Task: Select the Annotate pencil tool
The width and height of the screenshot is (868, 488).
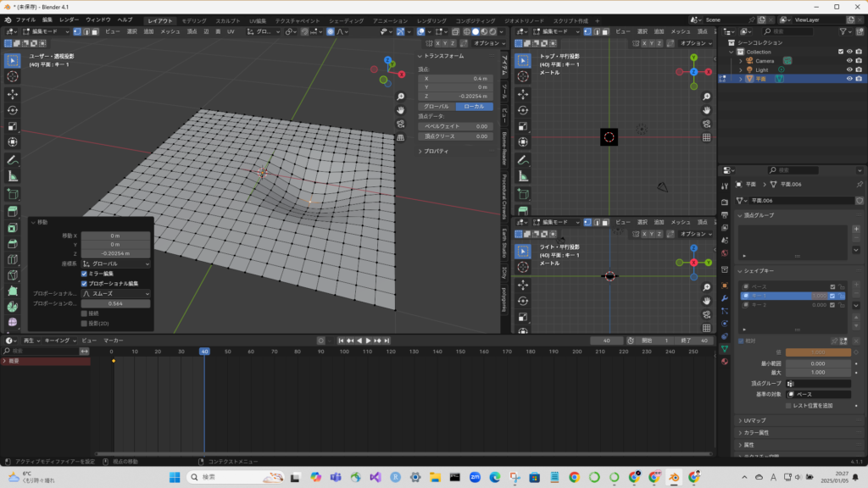Action: (13, 159)
